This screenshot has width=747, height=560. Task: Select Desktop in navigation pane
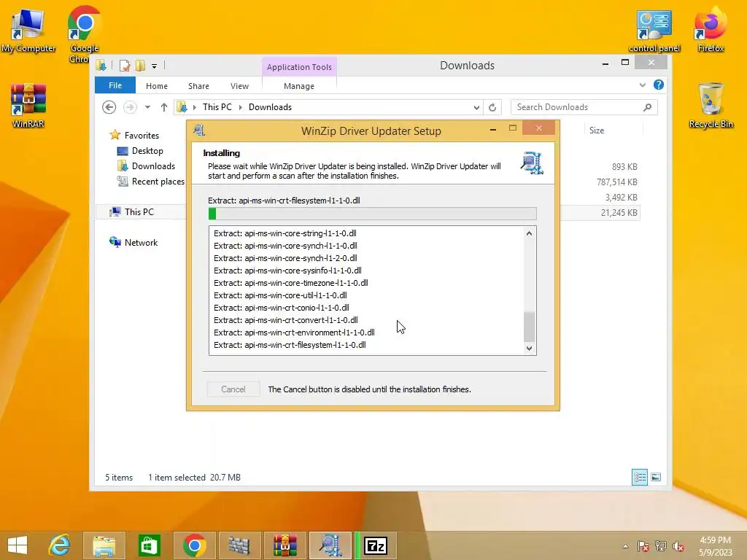click(x=147, y=150)
